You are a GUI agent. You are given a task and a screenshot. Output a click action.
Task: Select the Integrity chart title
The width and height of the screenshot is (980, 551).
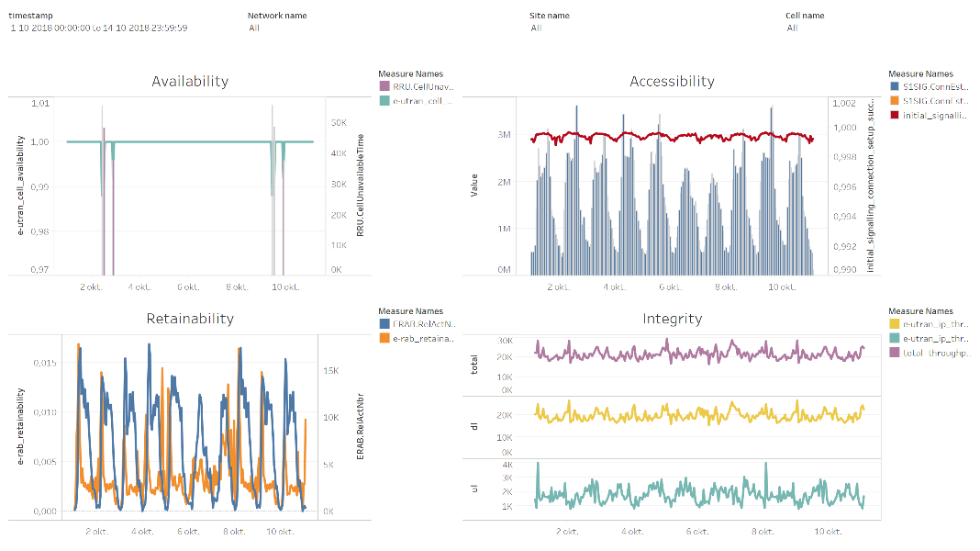[x=672, y=319]
